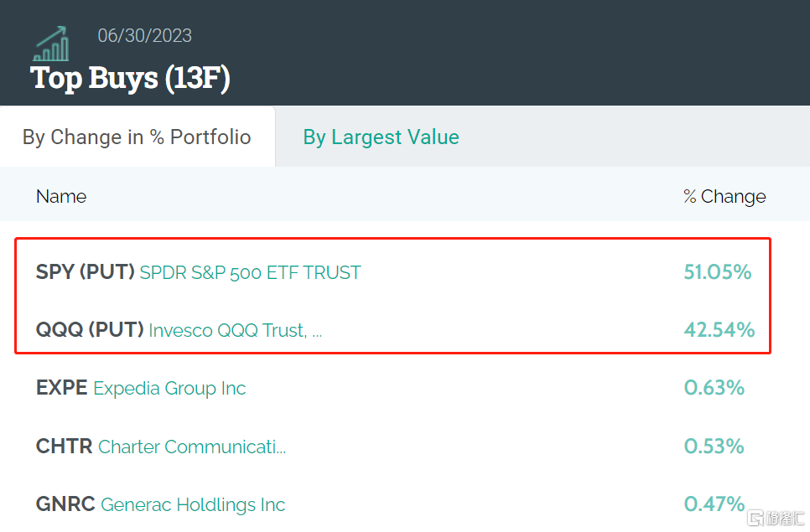Click the 0.63% change value for Expedia
810x532 pixels.
coord(714,388)
